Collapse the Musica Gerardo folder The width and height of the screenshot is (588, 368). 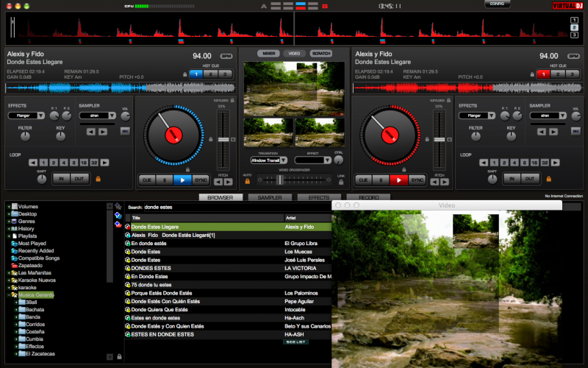tap(8, 295)
